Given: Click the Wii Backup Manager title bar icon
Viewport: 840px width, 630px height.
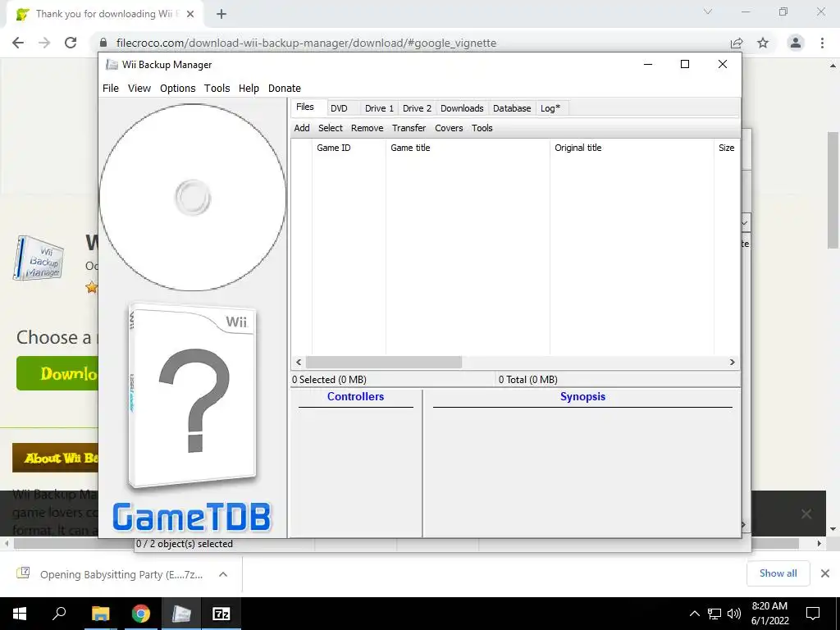Looking at the screenshot, I should [x=112, y=65].
